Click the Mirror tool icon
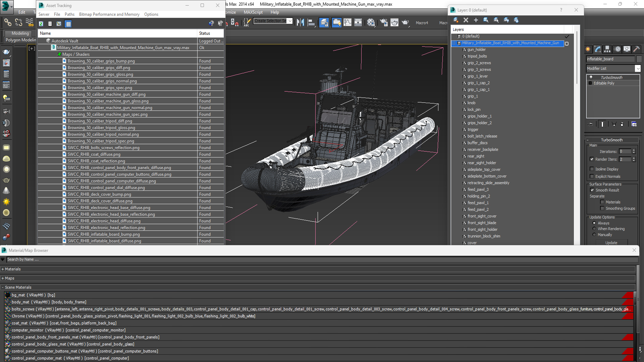 300,22
